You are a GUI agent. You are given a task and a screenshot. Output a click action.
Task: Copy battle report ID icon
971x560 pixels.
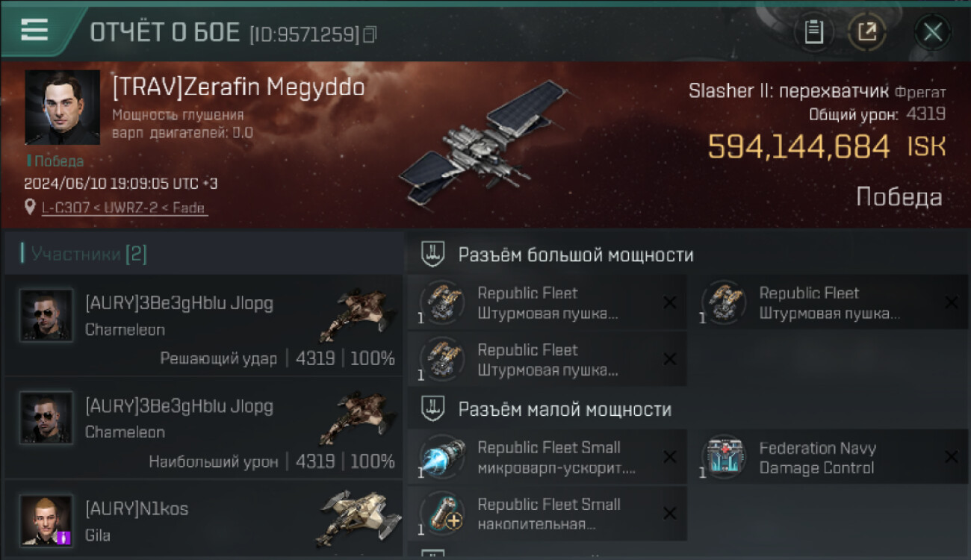pos(370,34)
